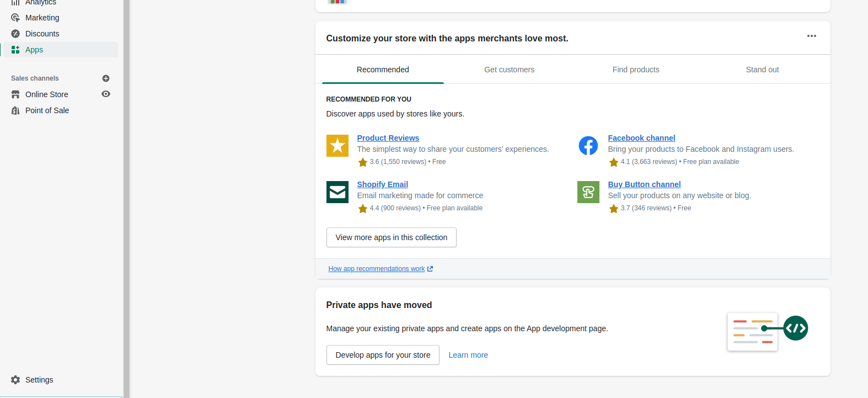Click the Online Store storefront icon
The height and width of the screenshot is (398, 868).
(15, 94)
